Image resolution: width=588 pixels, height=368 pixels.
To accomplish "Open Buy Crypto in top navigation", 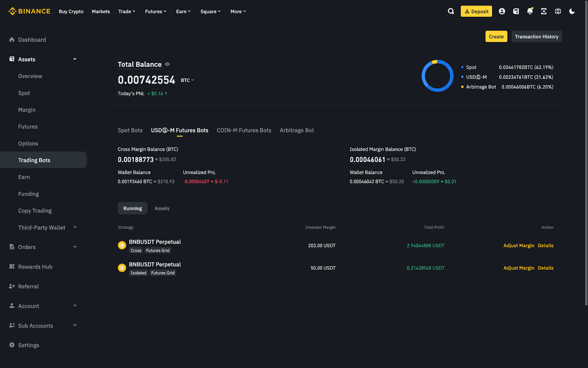I will tap(71, 11).
